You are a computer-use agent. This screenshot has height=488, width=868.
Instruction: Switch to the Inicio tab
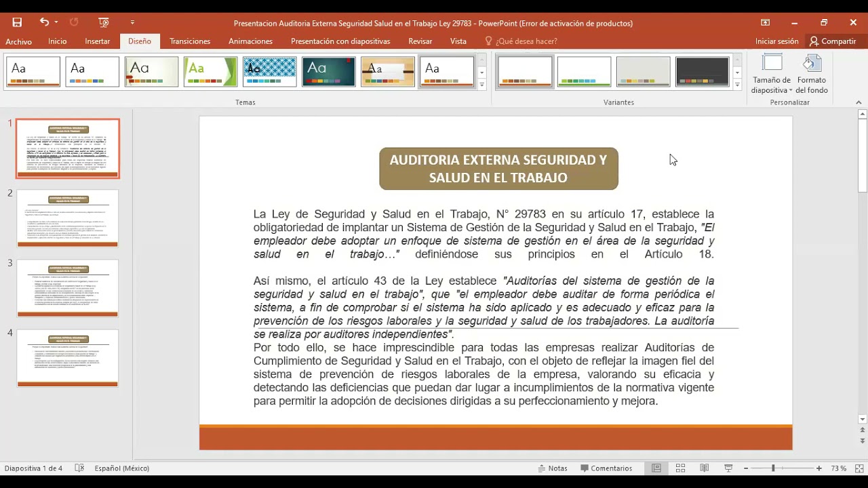click(58, 41)
